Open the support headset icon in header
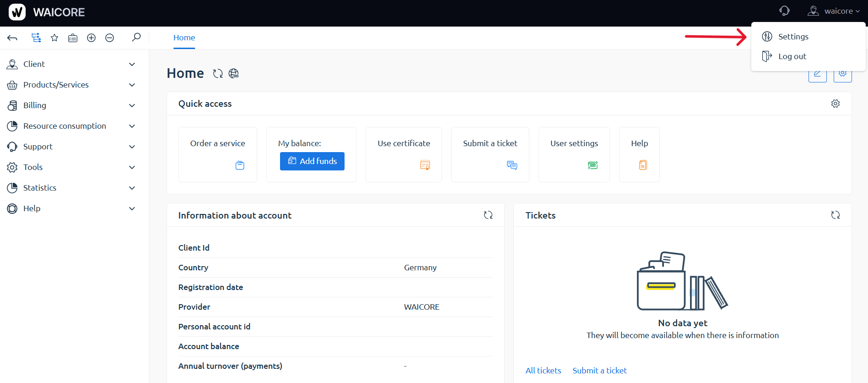This screenshot has height=383, width=868. (x=784, y=11)
